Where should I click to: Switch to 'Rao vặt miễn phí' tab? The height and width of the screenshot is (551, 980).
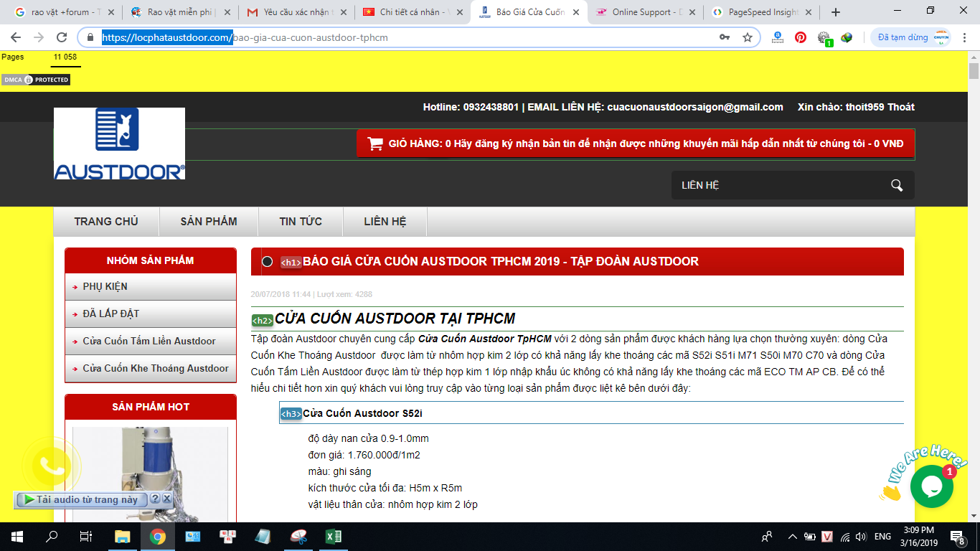coord(181,12)
